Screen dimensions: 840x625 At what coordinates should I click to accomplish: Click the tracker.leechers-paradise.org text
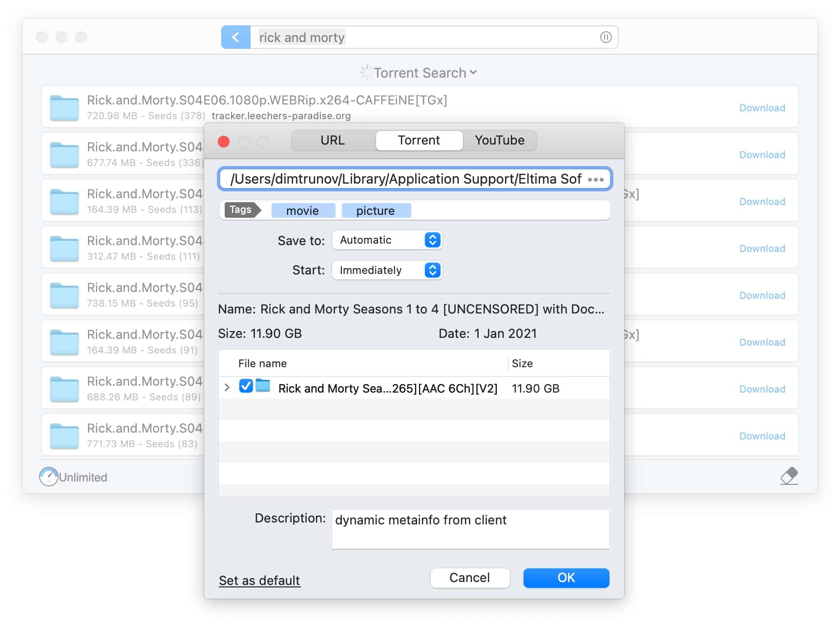pyautogui.click(x=281, y=116)
